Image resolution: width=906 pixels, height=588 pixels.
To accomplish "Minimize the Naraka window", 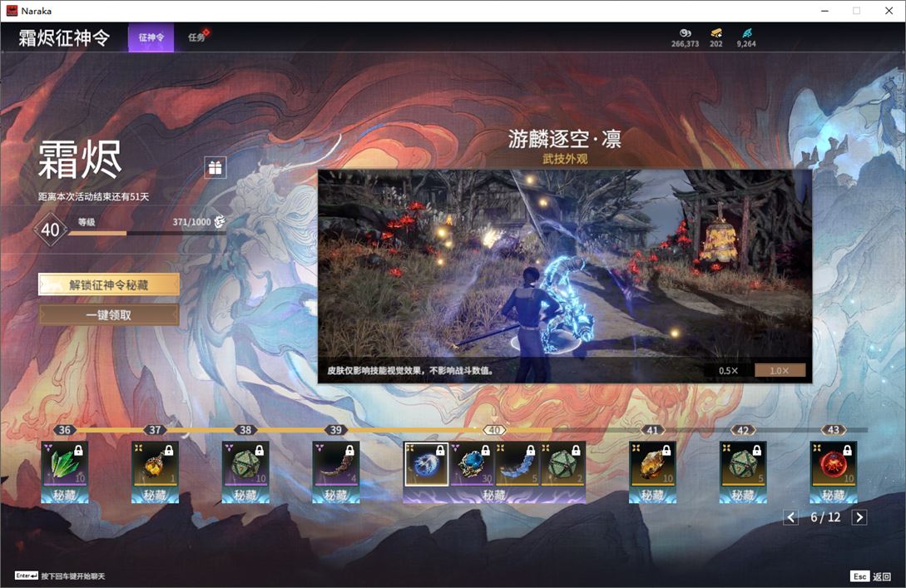I will pyautogui.click(x=824, y=11).
